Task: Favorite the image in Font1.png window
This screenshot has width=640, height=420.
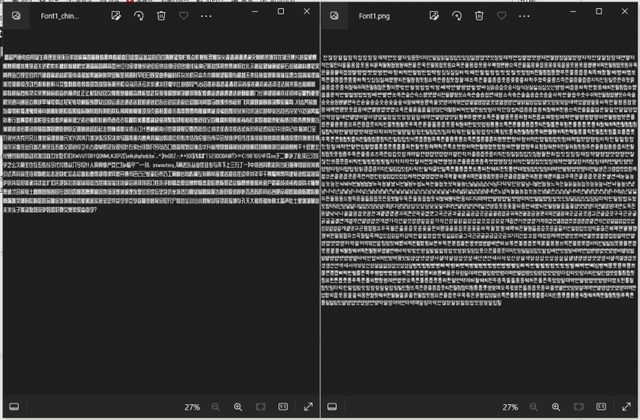Action: 502,16
